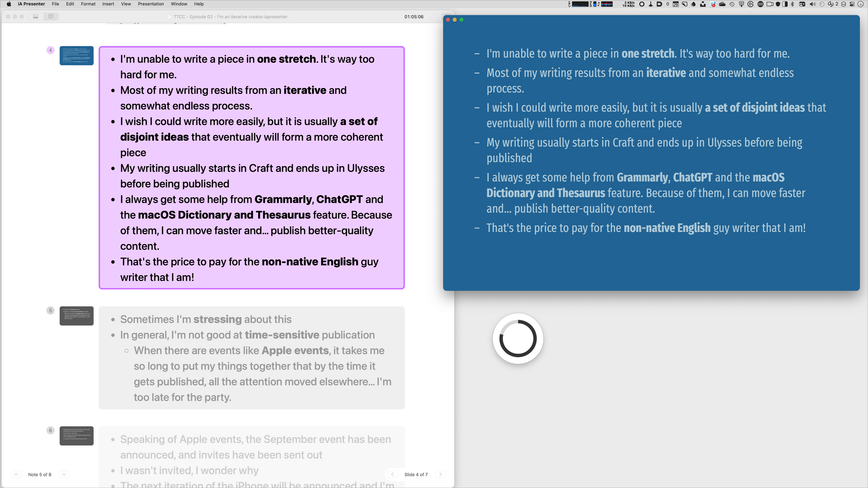Image resolution: width=868 pixels, height=488 pixels.
Task: Open the Insert menu
Action: [108, 4]
